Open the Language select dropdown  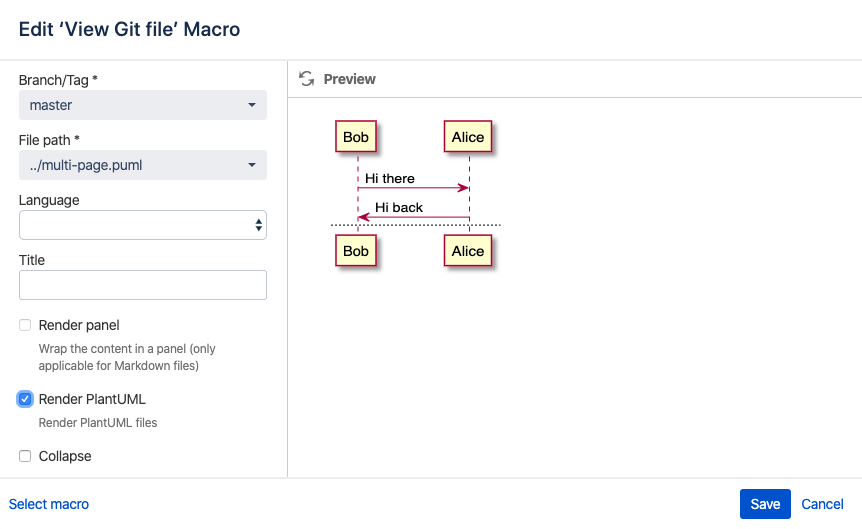[x=143, y=225]
